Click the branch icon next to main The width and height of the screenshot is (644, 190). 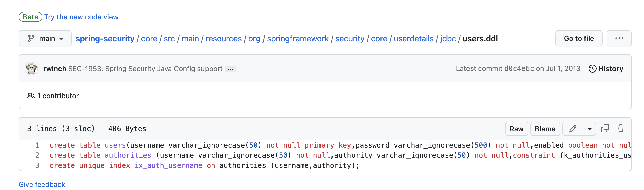pyautogui.click(x=31, y=38)
